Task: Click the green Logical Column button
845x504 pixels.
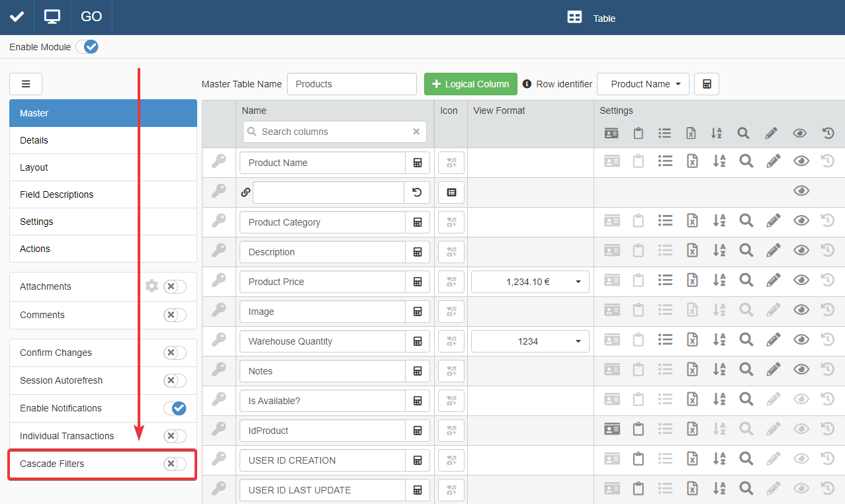Action: click(x=470, y=84)
